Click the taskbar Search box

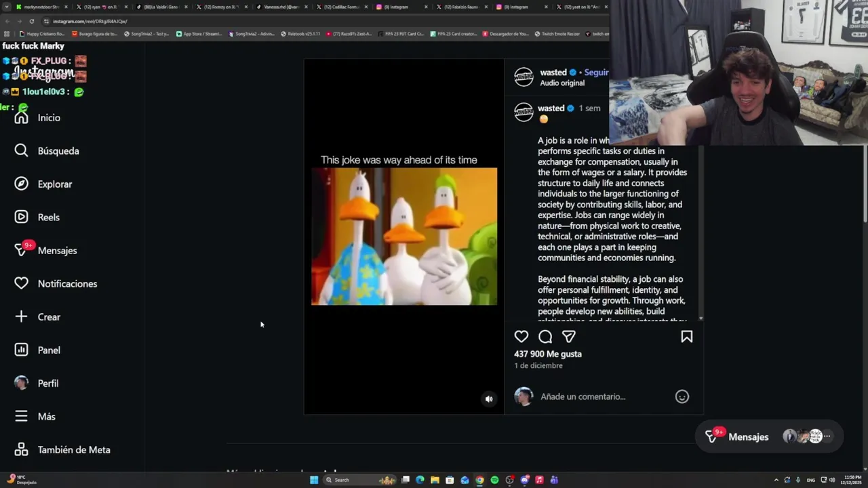pyautogui.click(x=361, y=480)
